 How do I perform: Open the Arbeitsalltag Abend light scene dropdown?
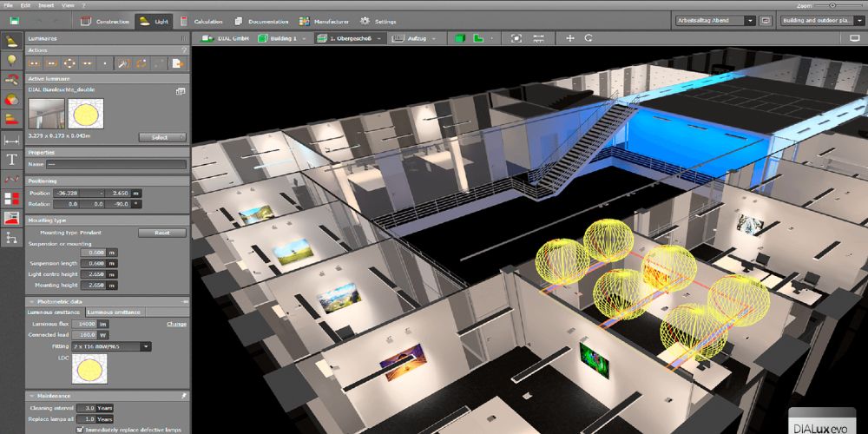click(x=751, y=21)
